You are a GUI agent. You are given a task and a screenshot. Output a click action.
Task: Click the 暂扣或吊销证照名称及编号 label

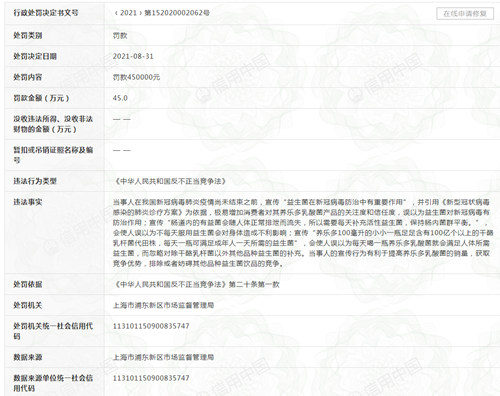click(53, 155)
